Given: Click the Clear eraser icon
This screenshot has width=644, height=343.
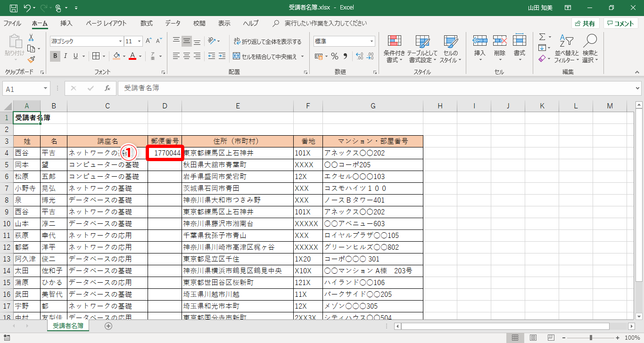Looking at the screenshot, I should (542, 58).
